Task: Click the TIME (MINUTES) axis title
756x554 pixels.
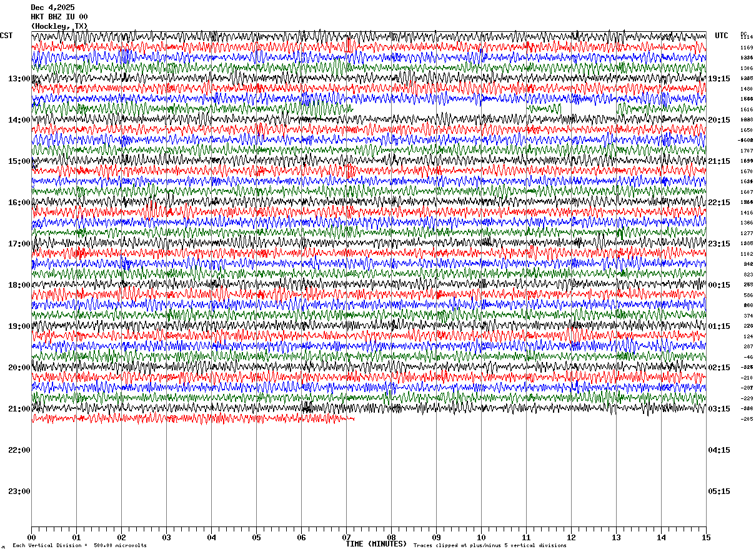Action: point(376,544)
